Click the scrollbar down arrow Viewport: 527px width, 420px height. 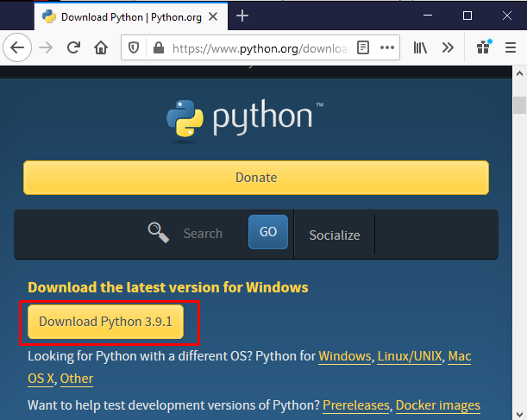(x=519, y=414)
